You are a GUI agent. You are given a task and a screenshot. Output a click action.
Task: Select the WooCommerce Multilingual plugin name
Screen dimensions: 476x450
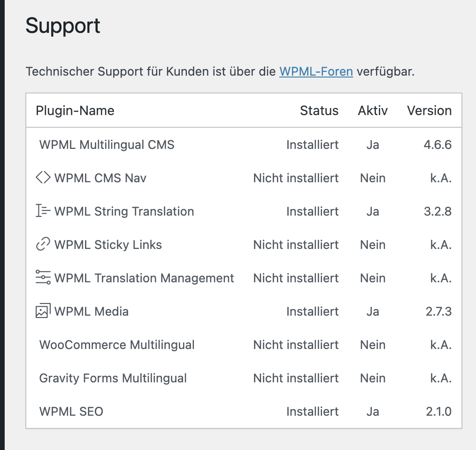[117, 345]
